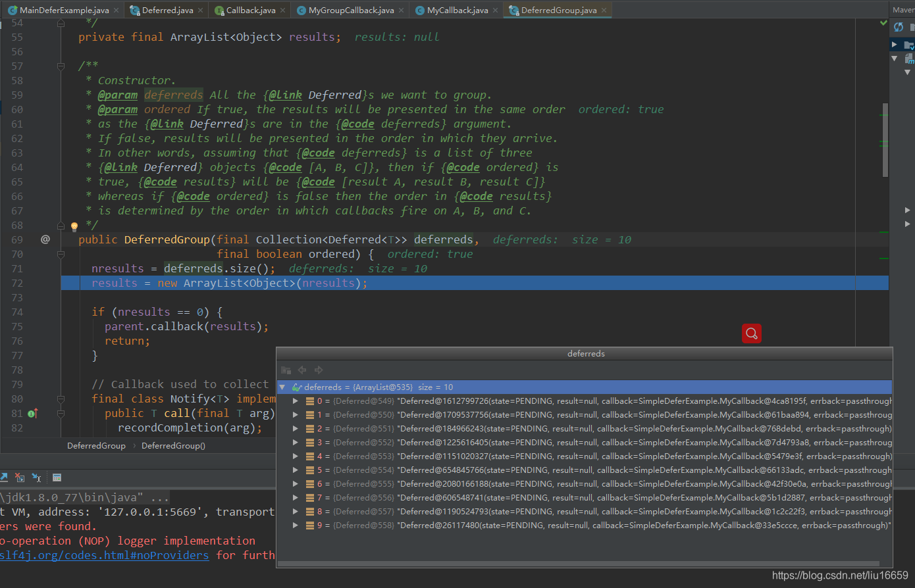Viewport: 915px width, 588px height.
Task: Click the down-arrow cursor console toolbar icon
Action: click(36, 478)
